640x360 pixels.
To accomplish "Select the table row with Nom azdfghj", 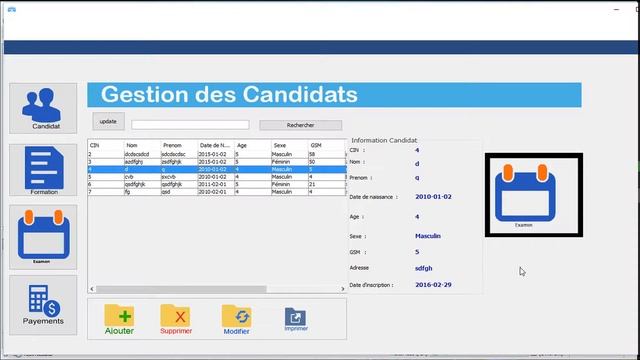I will [x=217, y=162].
